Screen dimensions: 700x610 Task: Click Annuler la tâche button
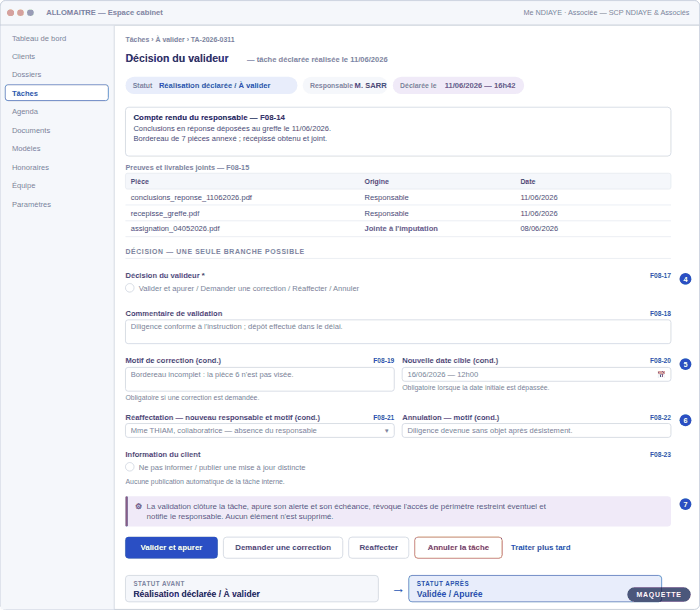[x=458, y=547]
